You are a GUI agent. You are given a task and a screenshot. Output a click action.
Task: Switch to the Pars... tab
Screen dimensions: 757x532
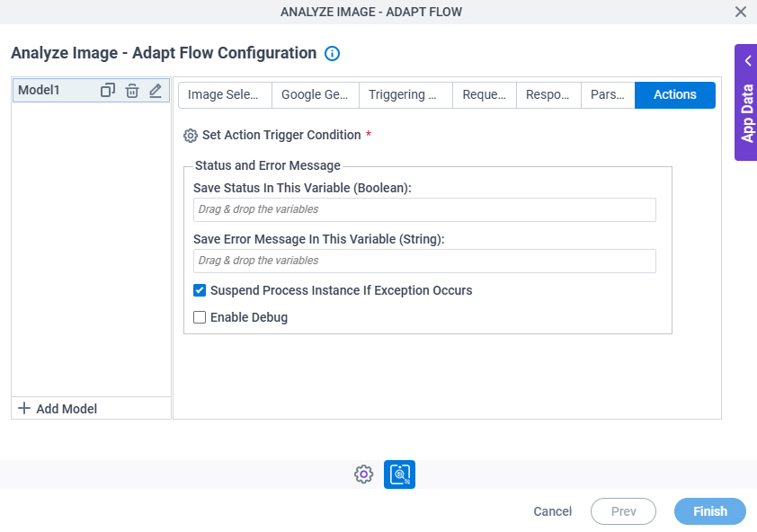pos(608,94)
